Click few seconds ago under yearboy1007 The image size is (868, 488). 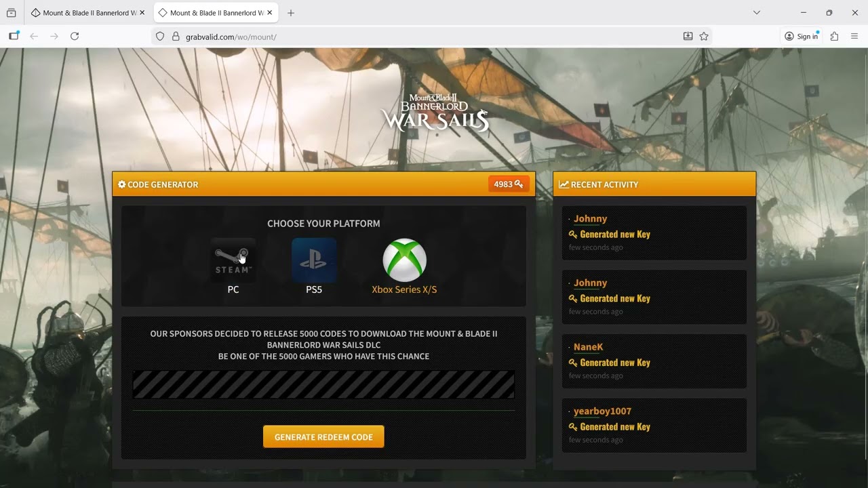[x=595, y=440]
